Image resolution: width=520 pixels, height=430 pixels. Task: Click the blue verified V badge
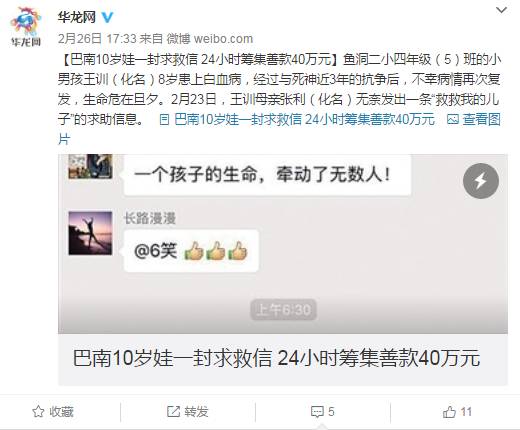(107, 17)
